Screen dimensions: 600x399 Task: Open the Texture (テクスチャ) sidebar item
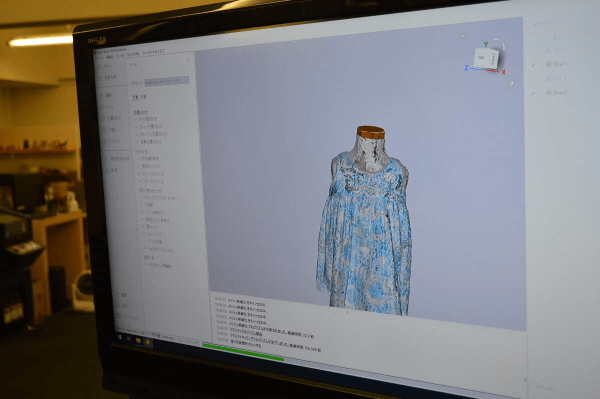pos(111,141)
